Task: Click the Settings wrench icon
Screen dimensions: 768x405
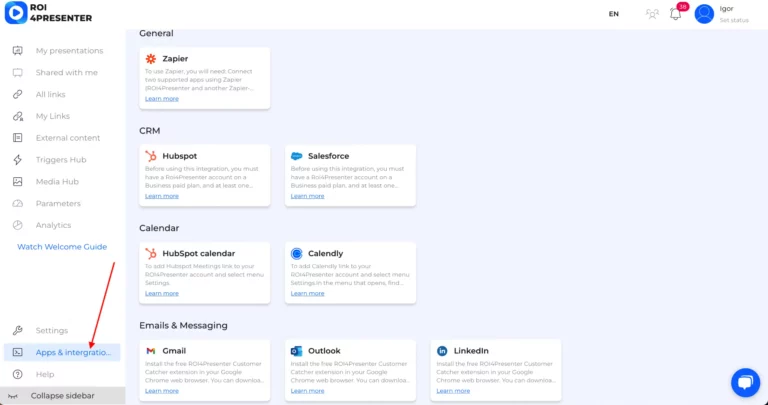Action: [x=18, y=331]
